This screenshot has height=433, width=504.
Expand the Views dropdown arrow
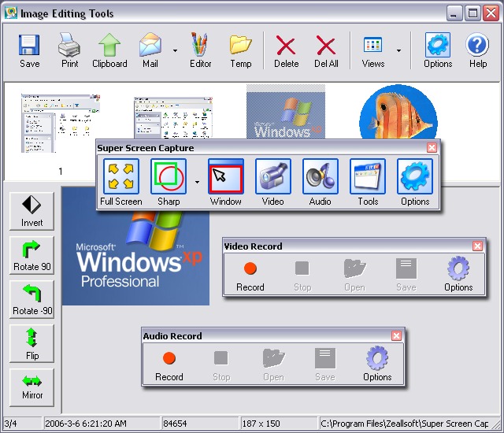(398, 51)
